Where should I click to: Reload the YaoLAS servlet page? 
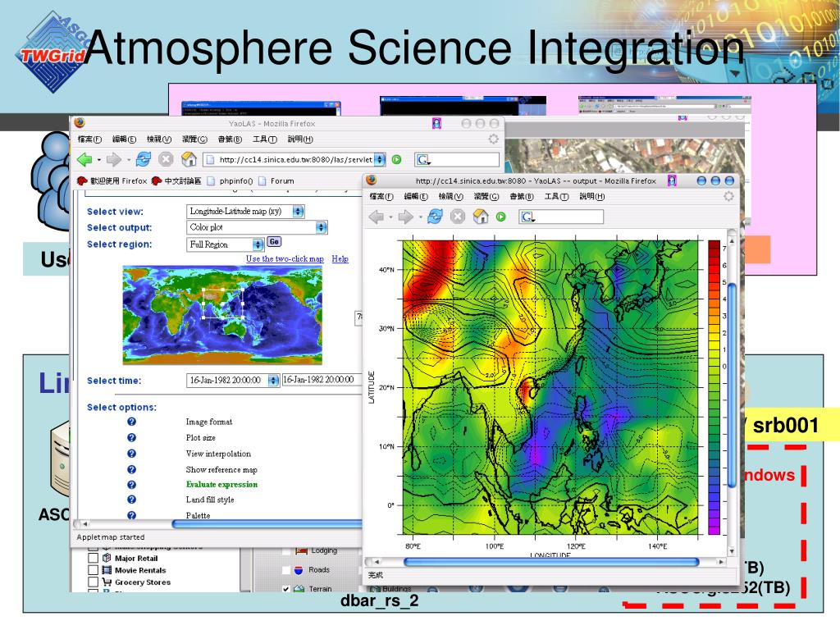[144, 159]
